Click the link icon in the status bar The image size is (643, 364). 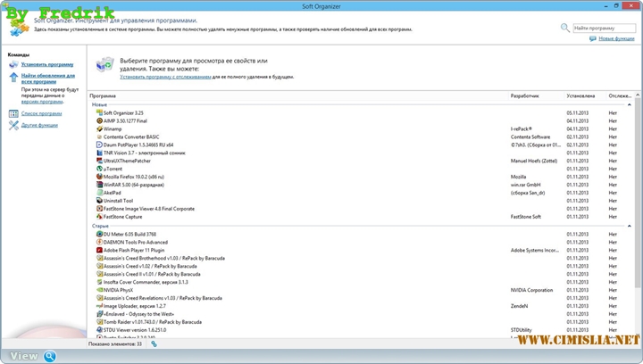click(154, 343)
